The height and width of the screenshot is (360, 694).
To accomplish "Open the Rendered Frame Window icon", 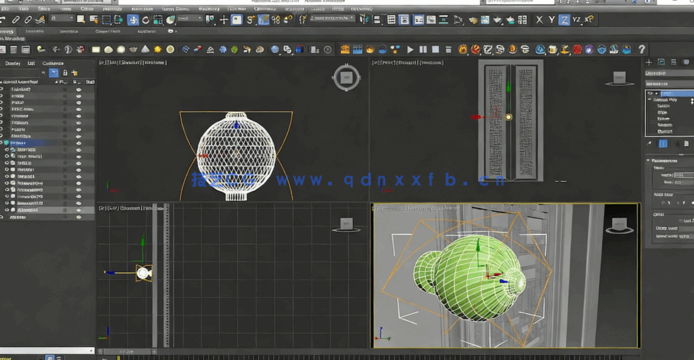I will tap(485, 19).
